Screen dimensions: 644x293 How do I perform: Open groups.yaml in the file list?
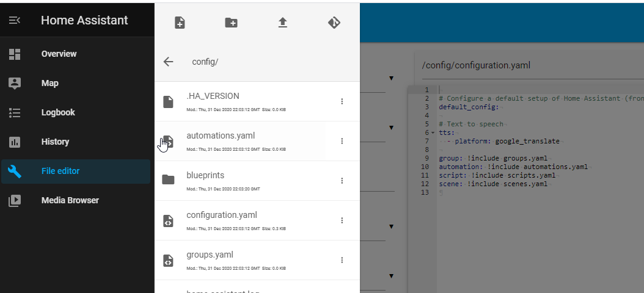(257, 260)
